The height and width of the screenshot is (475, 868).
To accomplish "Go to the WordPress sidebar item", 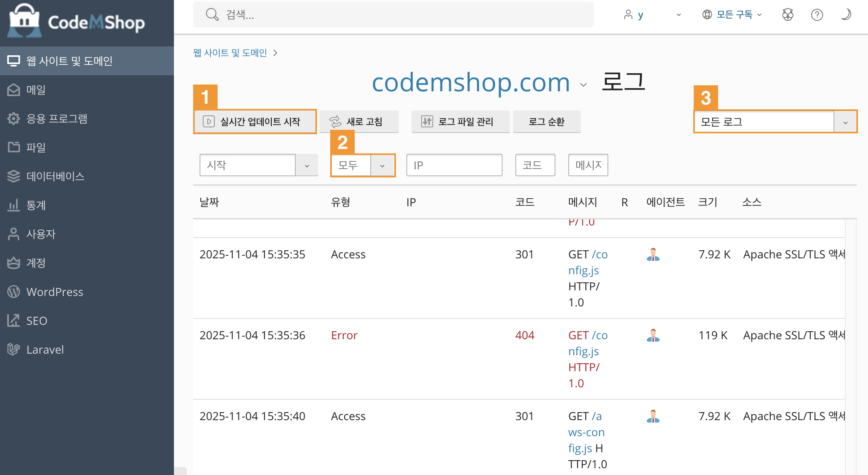I will pos(55,292).
